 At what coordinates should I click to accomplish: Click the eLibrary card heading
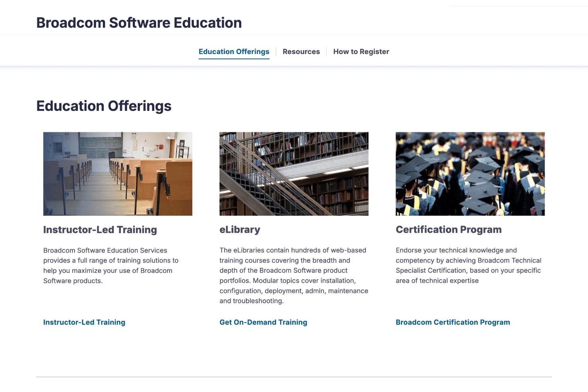tap(240, 230)
